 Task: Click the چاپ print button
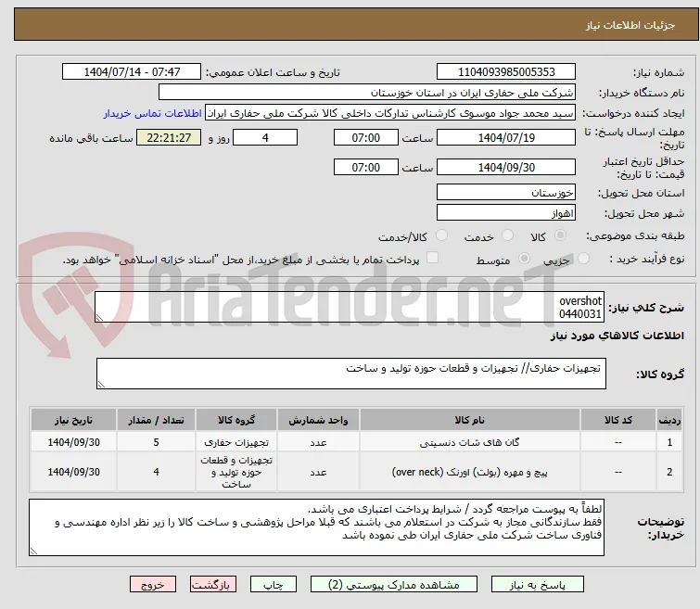(x=274, y=585)
